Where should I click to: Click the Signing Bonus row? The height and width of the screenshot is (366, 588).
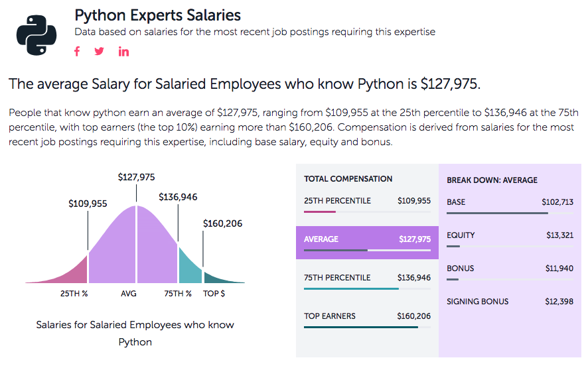509,302
